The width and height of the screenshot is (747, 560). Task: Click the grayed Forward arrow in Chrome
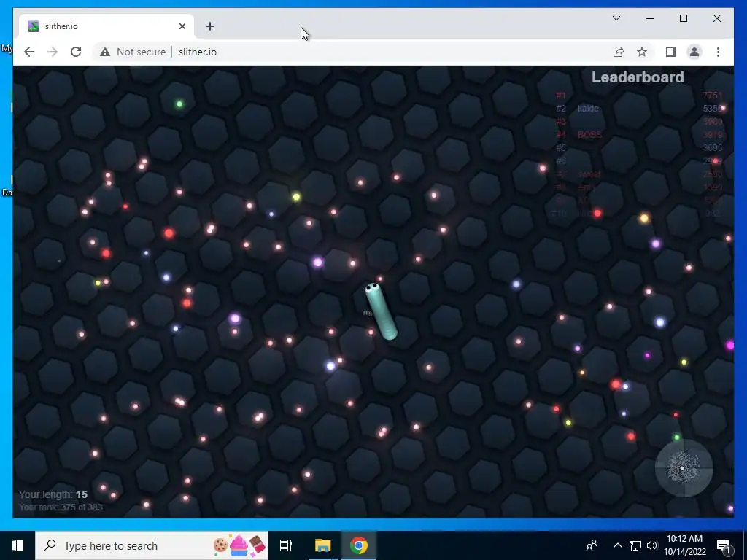pos(53,52)
